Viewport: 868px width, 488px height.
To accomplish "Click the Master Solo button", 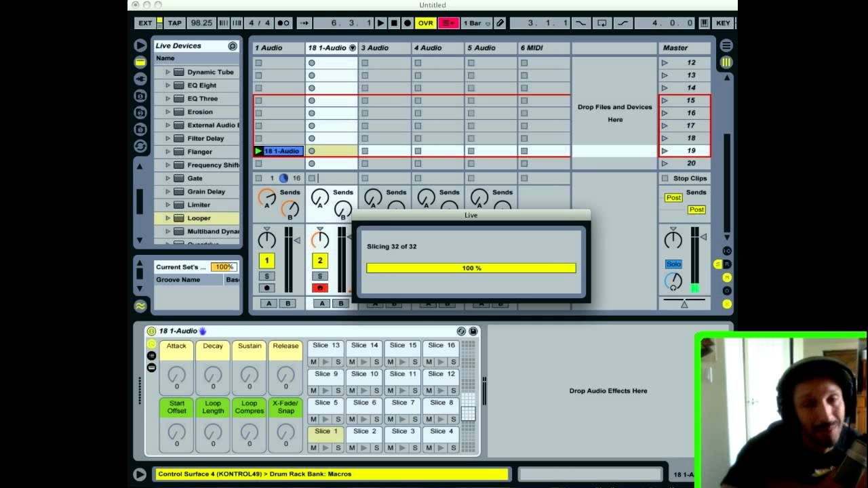I will click(673, 264).
